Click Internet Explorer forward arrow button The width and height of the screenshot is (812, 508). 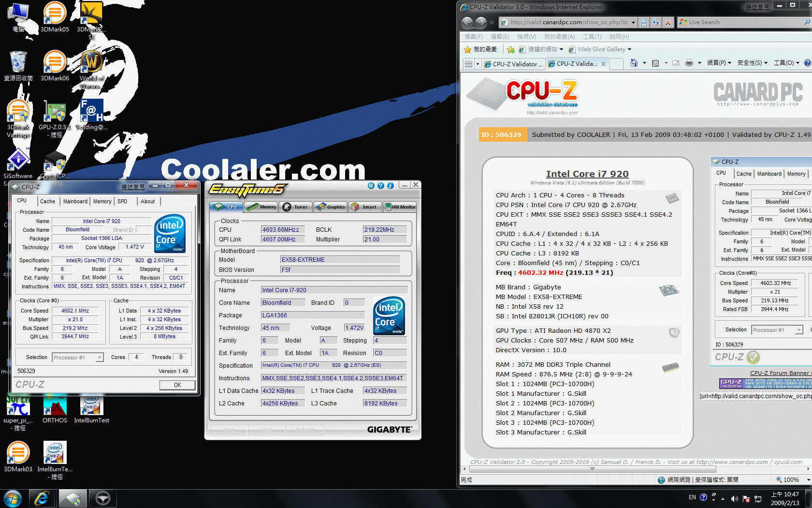pos(481,22)
